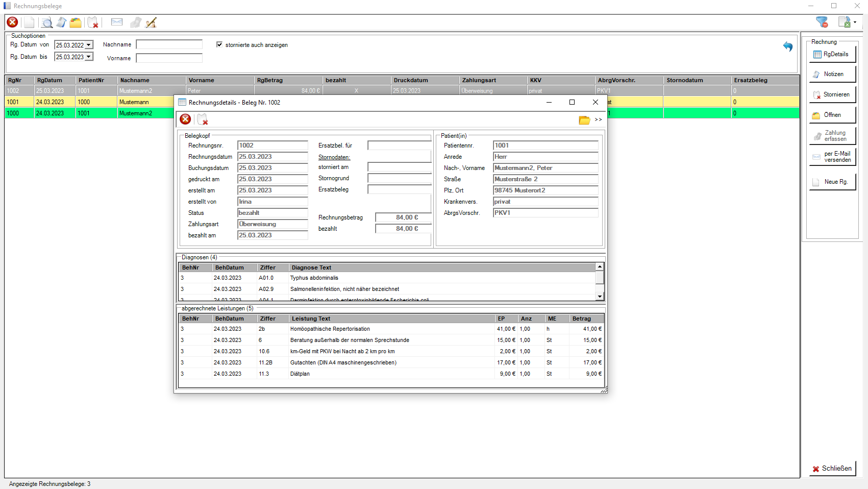Screen dimensions: 868x489
Task: Maximize the Rechnungsdetails dialog
Action: click(x=572, y=102)
